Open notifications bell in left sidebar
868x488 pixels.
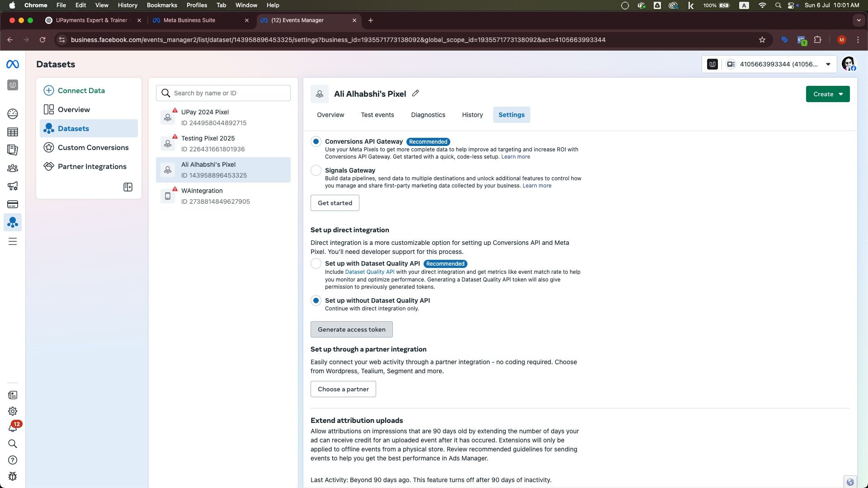[13, 428]
